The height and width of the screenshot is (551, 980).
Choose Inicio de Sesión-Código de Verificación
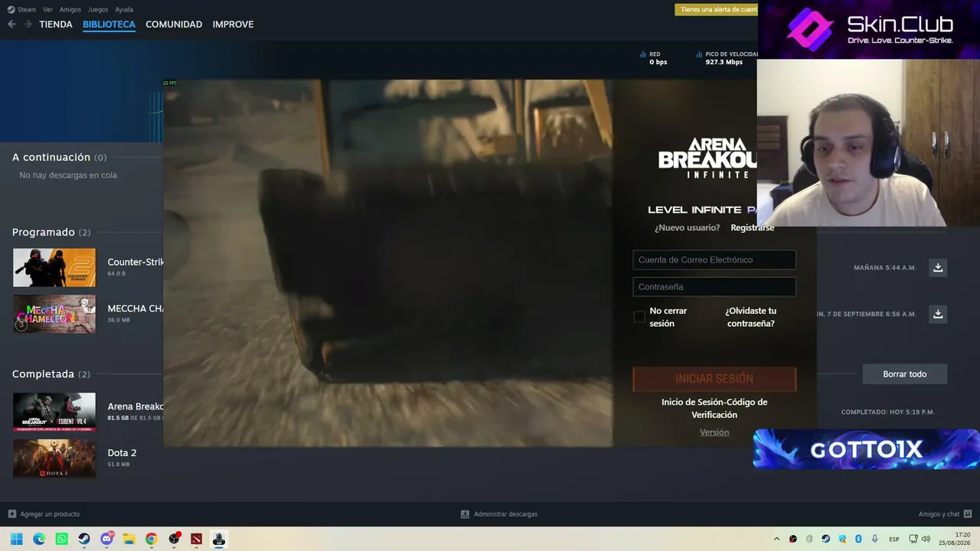[x=714, y=408]
